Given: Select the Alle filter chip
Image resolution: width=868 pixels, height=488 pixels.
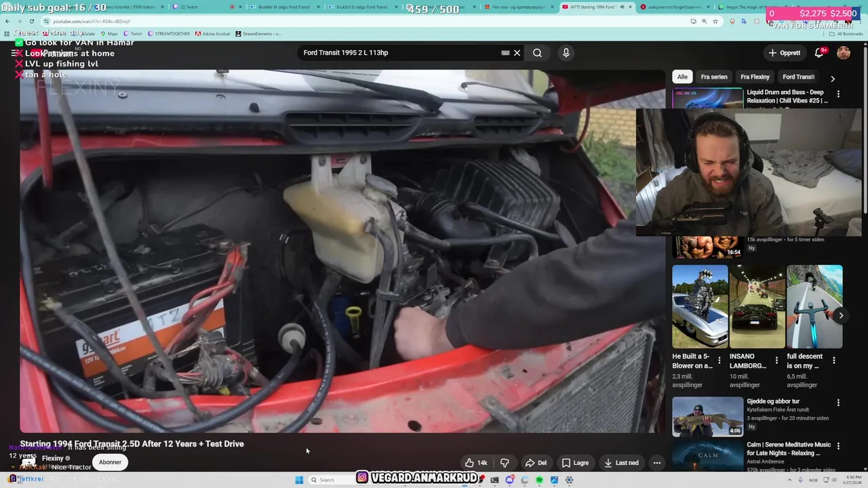Looking at the screenshot, I should (682, 77).
